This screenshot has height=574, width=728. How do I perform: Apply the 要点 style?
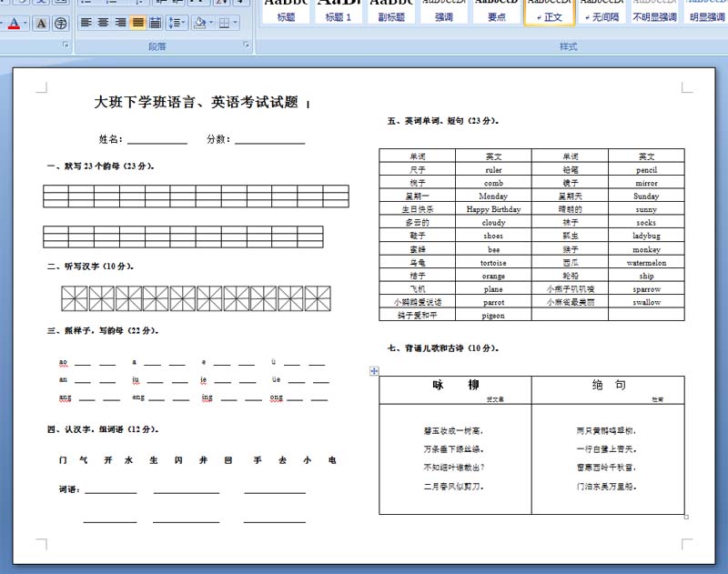pos(497,11)
